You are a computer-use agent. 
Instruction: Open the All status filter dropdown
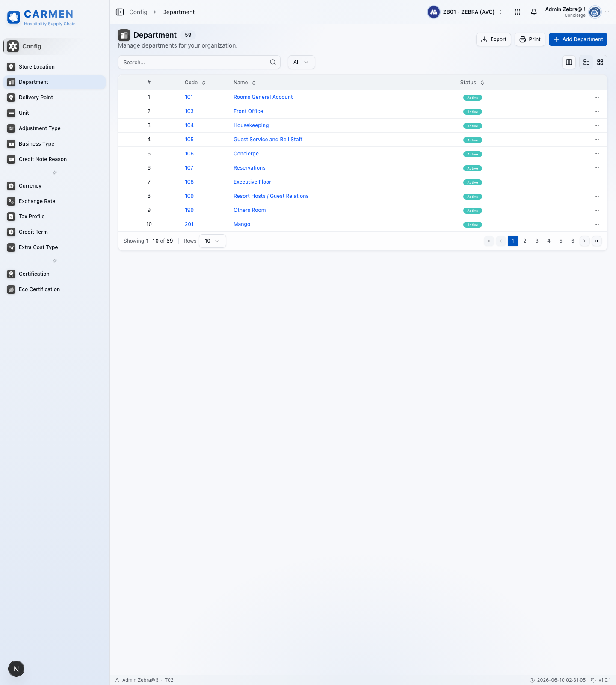click(x=302, y=62)
